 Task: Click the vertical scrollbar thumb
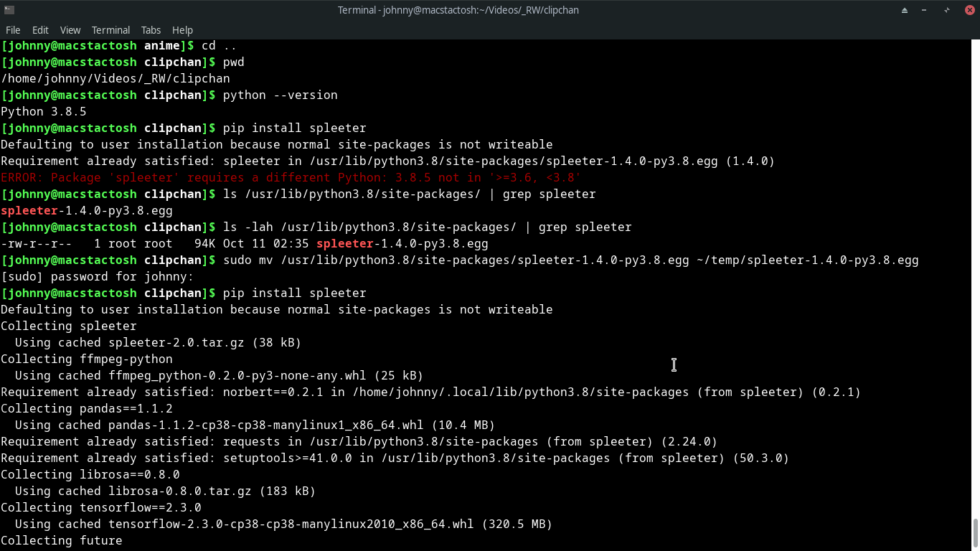(976, 534)
